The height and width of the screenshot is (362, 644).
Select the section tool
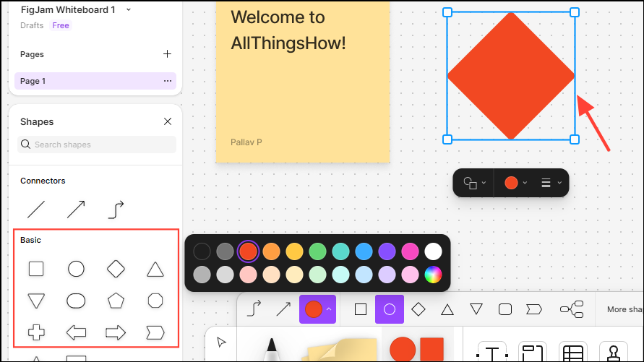click(x=533, y=352)
